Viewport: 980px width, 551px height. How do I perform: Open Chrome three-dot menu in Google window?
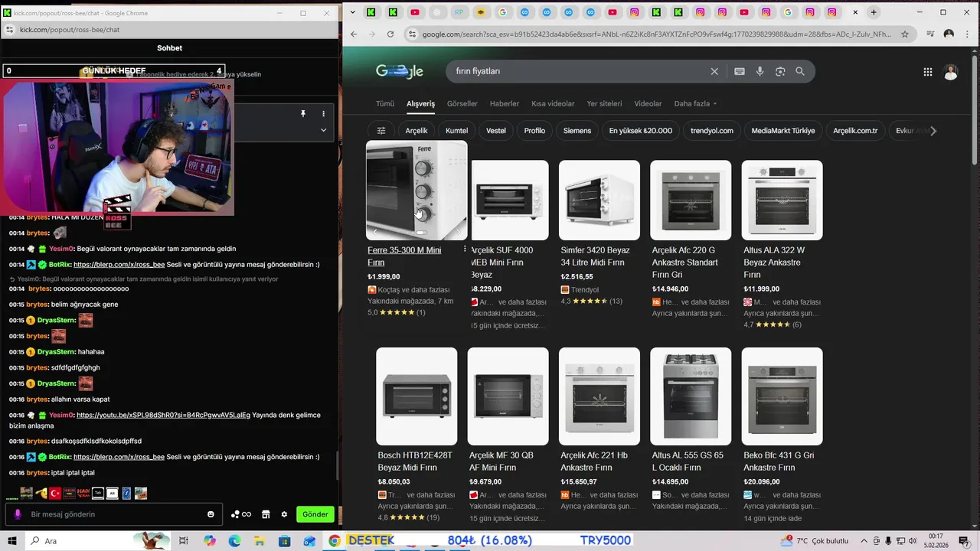[x=968, y=34]
